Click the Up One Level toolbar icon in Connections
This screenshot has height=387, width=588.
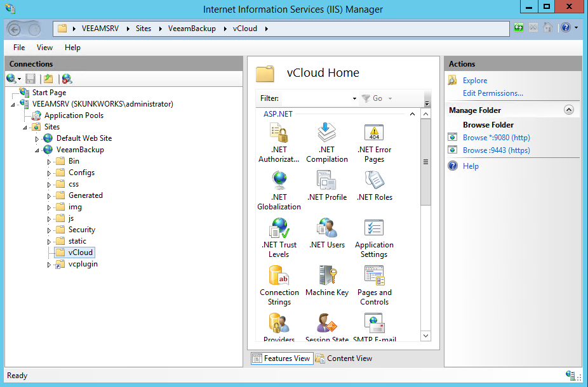(x=48, y=79)
